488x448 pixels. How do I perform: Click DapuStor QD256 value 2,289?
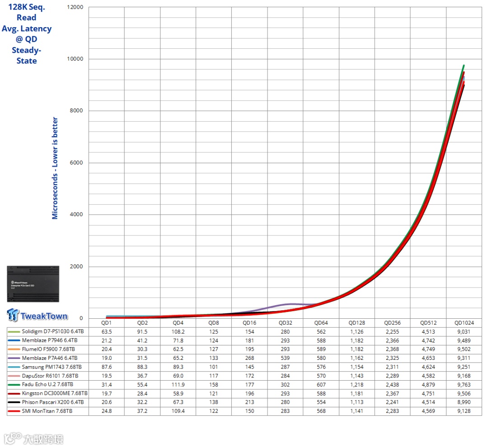coord(393,376)
